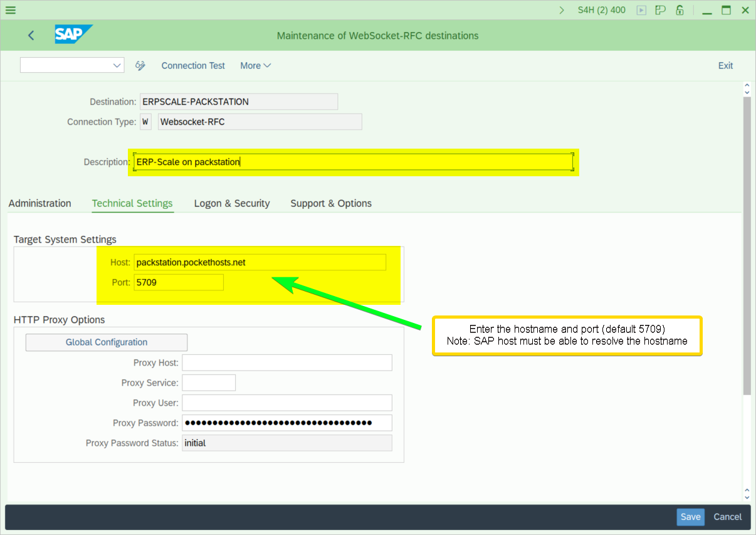
Task: Click Exit in the toolbar
Action: (x=725, y=65)
